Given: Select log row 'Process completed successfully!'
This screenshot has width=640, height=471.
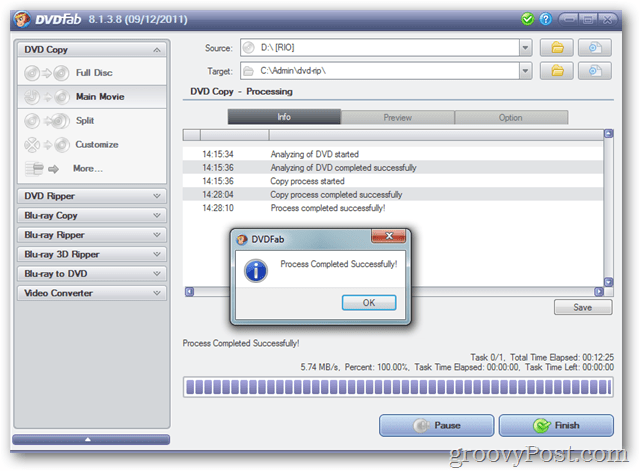Looking at the screenshot, I should coord(393,208).
